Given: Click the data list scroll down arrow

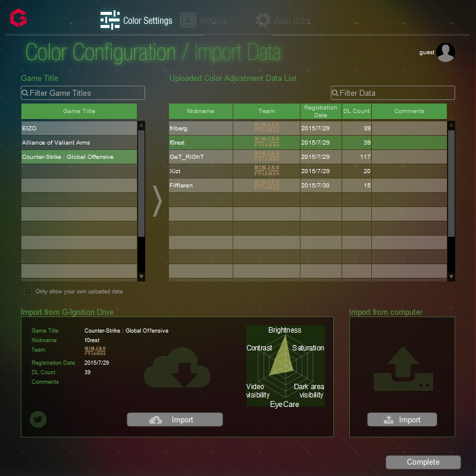Looking at the screenshot, I should tap(451, 277).
